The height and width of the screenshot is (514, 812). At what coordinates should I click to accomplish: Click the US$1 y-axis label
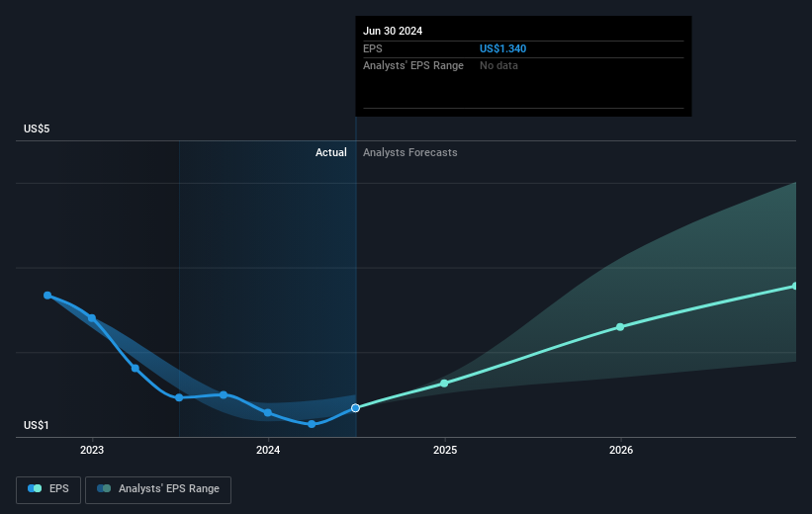(37, 425)
